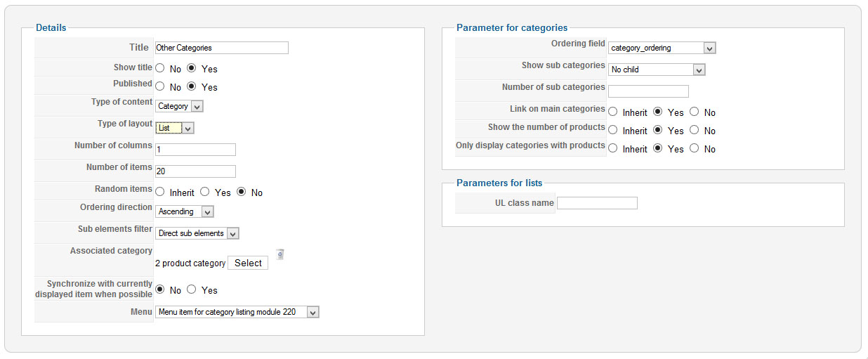
Task: Expand the Menu item dropdown
Action: tap(237, 312)
